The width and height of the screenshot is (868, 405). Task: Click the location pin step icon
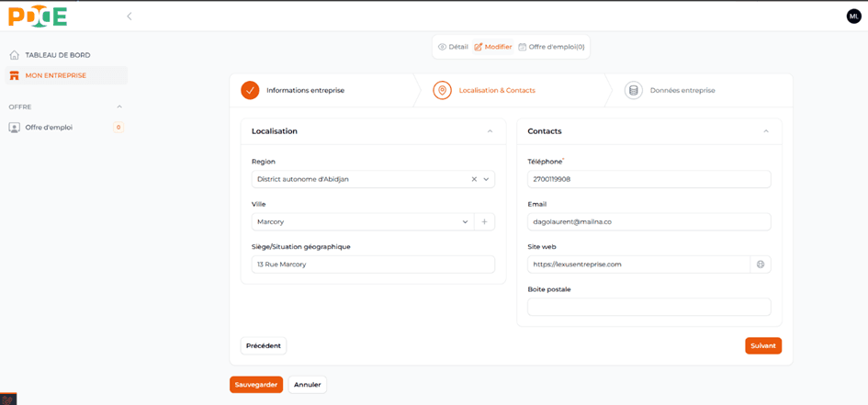click(x=442, y=90)
